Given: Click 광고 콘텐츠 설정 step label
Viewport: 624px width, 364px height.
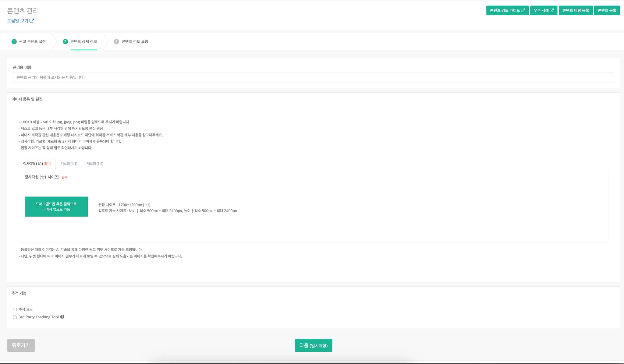Looking at the screenshot, I should [x=32, y=41].
